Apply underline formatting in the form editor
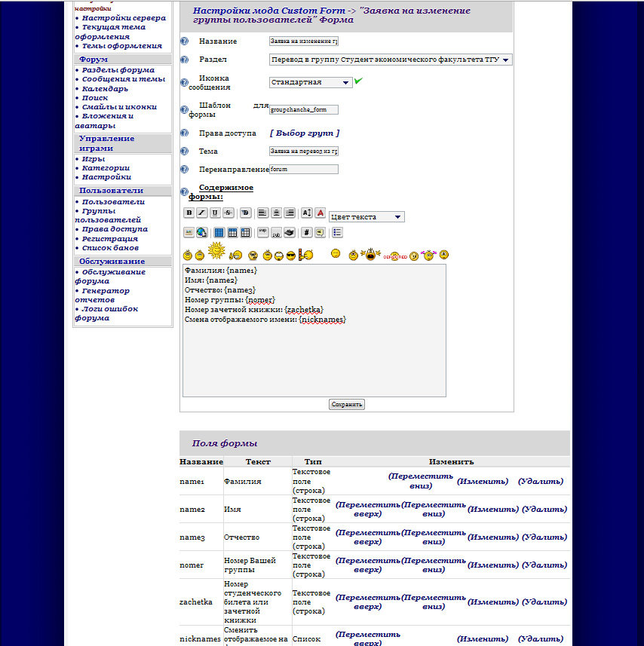This screenshot has width=644, height=646. 215,213
